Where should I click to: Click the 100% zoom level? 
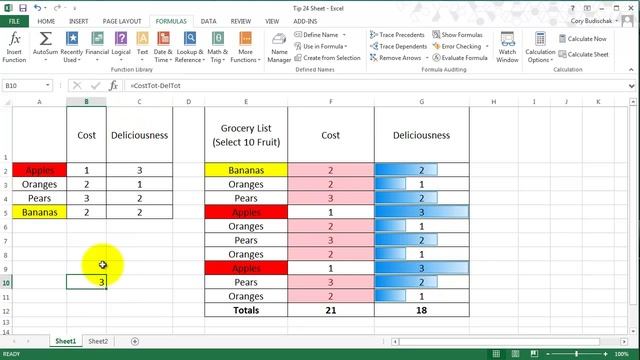point(621,354)
